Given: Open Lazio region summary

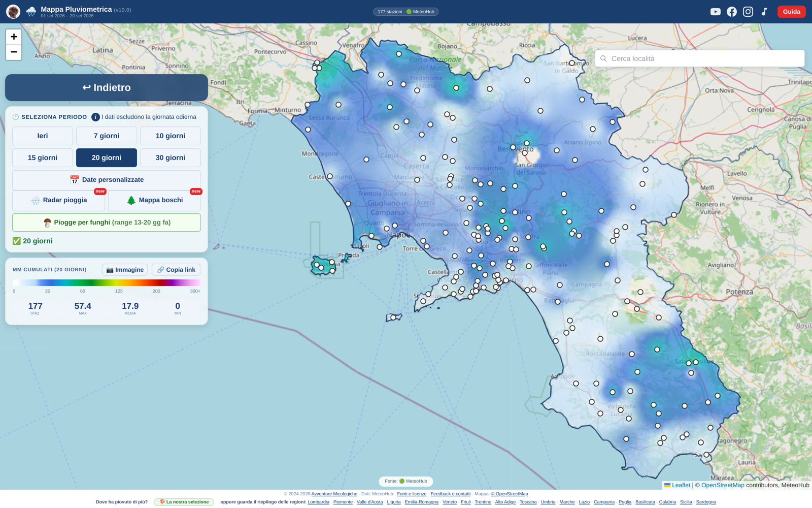Looking at the screenshot, I should (x=584, y=502).
